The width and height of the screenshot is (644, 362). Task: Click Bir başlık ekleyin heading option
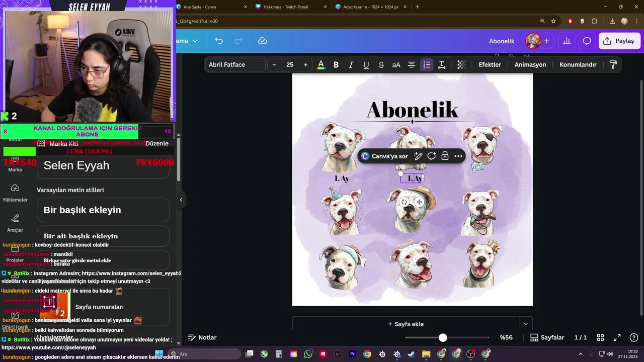[x=103, y=210]
